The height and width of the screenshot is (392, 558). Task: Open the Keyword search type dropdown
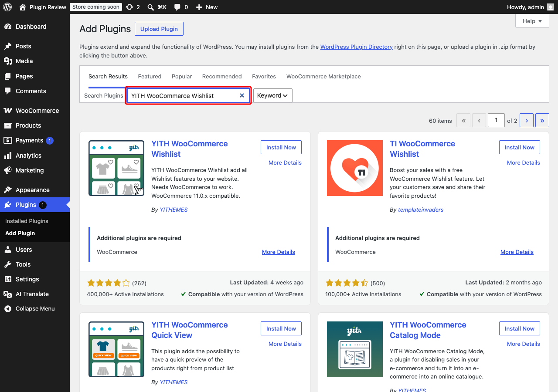(272, 95)
